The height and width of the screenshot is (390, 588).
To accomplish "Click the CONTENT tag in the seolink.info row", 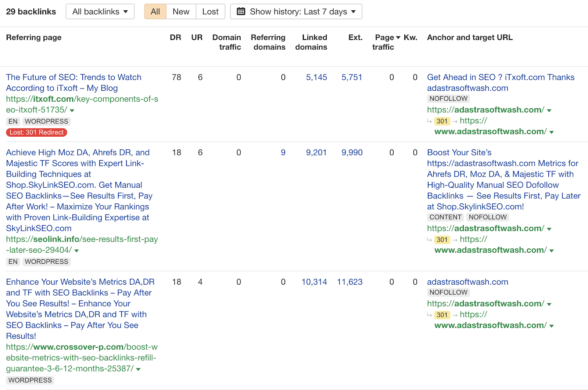I will pyautogui.click(x=445, y=217).
